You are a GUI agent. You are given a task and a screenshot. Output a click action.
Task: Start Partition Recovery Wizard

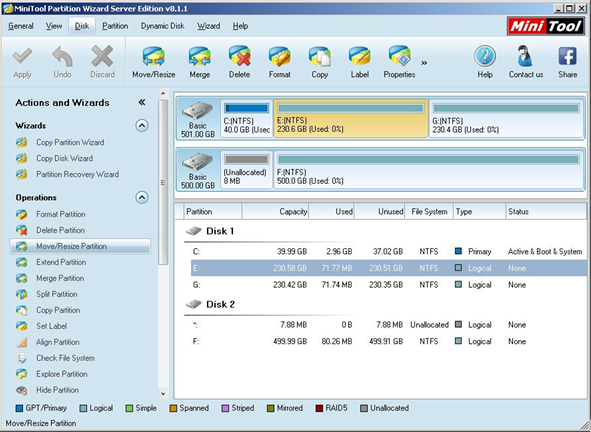pyautogui.click(x=77, y=174)
